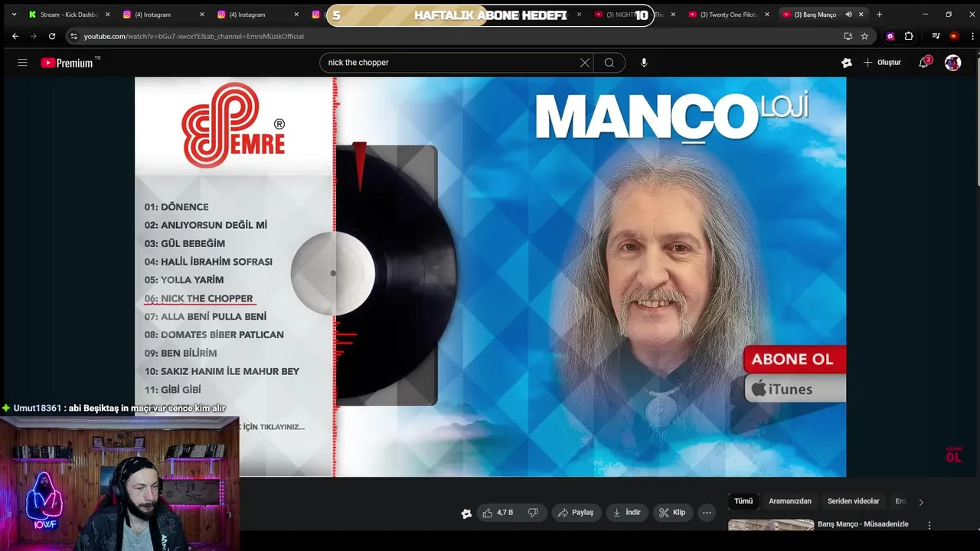
Task: Click the 05: YOLLA YARİM track
Action: [x=184, y=280]
